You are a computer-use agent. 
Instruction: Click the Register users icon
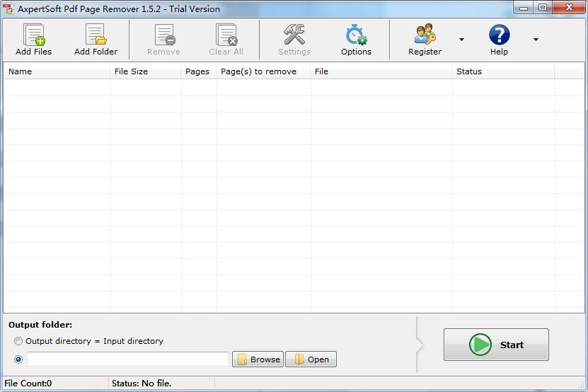pos(425,35)
